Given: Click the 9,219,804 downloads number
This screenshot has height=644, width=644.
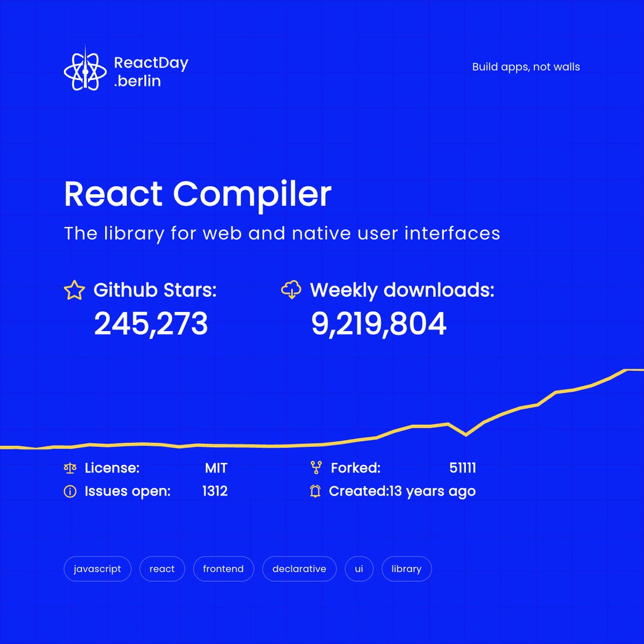Looking at the screenshot, I should coord(379,324).
